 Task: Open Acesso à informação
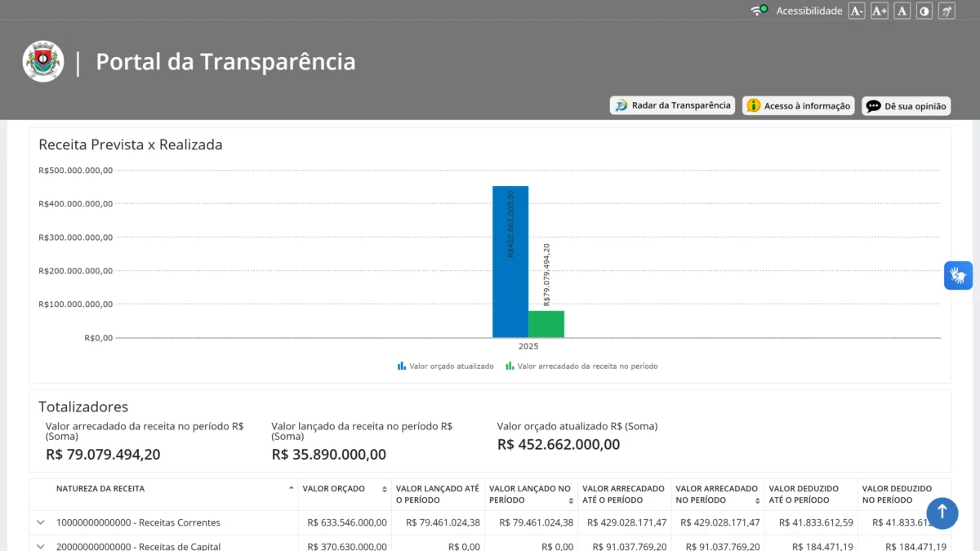coord(799,105)
